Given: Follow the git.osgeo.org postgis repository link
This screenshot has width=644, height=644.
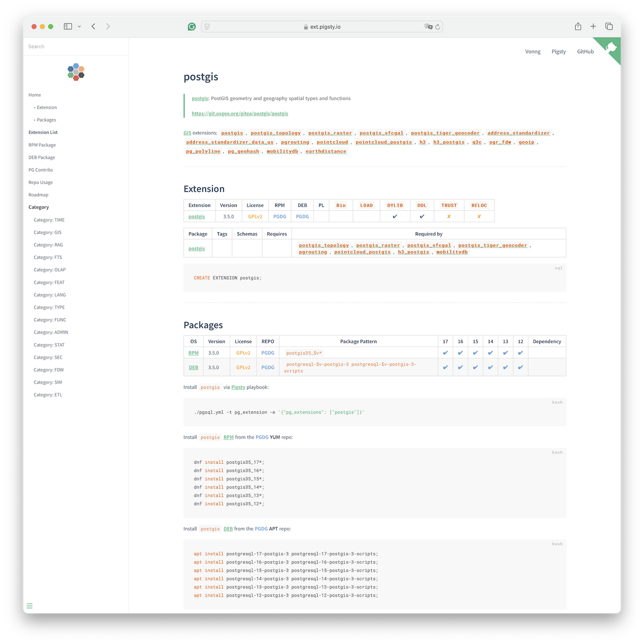Looking at the screenshot, I should click(x=240, y=114).
